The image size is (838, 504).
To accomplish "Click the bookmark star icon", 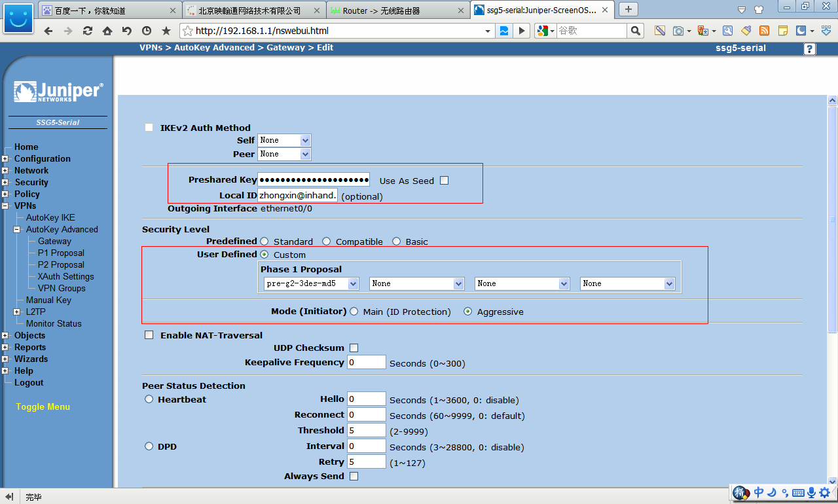I will (x=166, y=31).
